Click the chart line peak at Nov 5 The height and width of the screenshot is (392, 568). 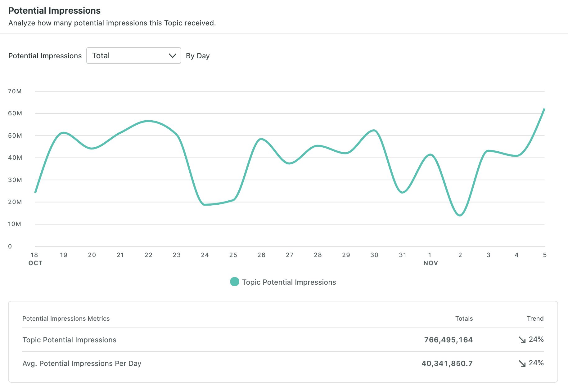[544, 109]
